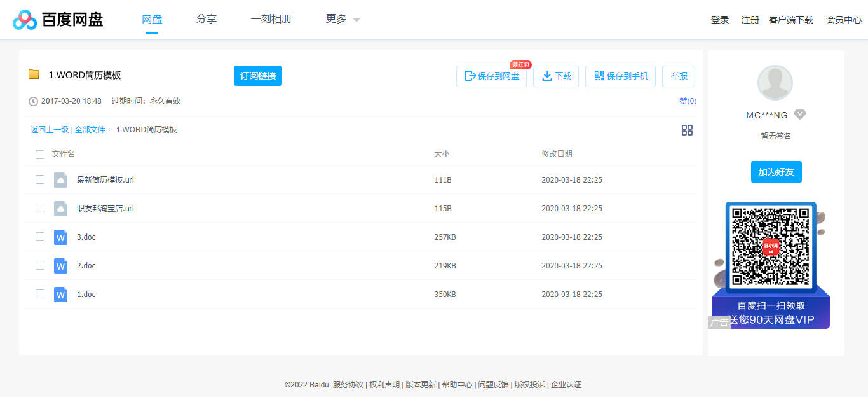Open the 一刻相册 tab

point(271,19)
